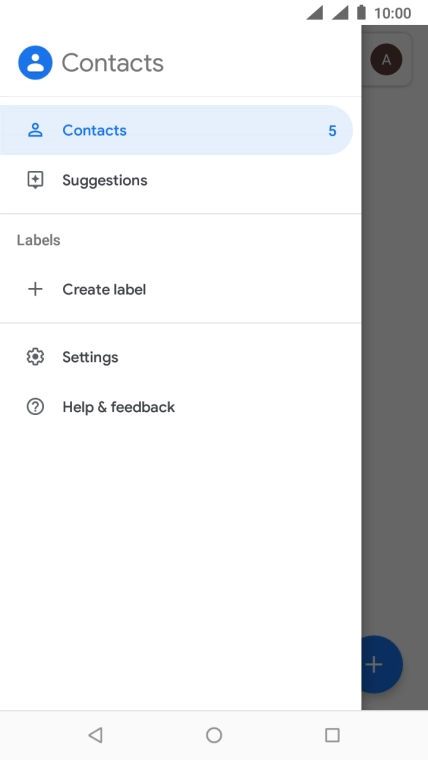Tap the add contact floating button
Screen dimensions: 428x760
(382, 664)
